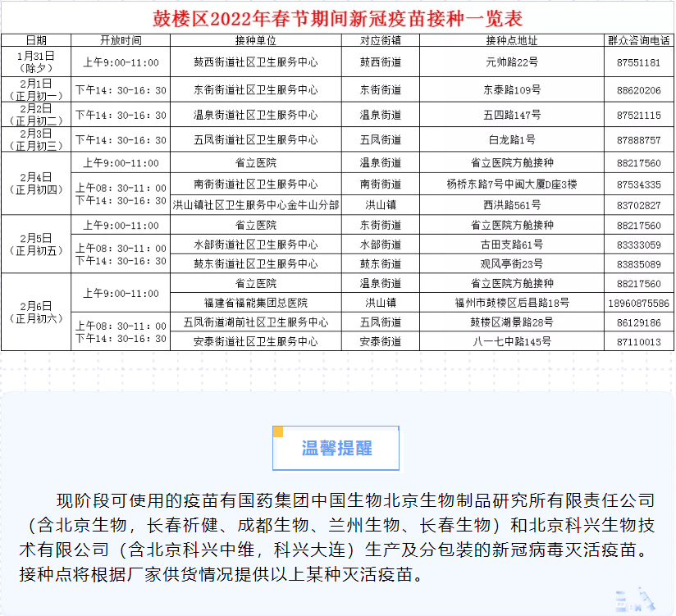Click address 东泰路109号

[x=512, y=89]
